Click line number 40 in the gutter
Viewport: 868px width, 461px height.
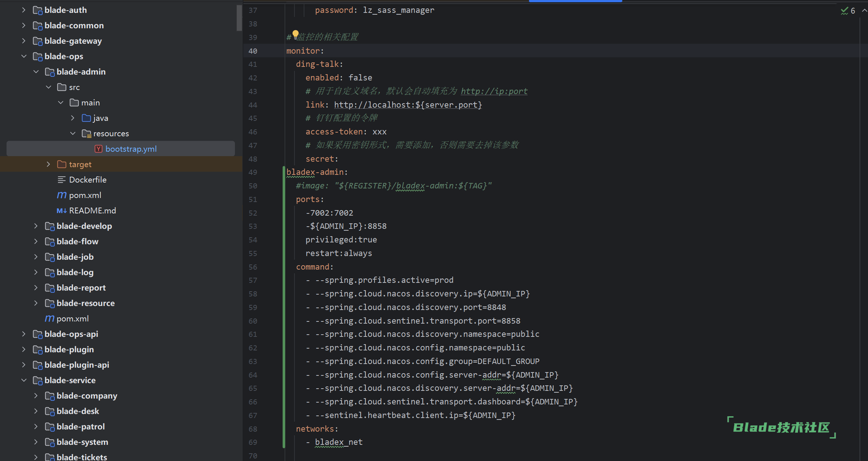click(253, 51)
